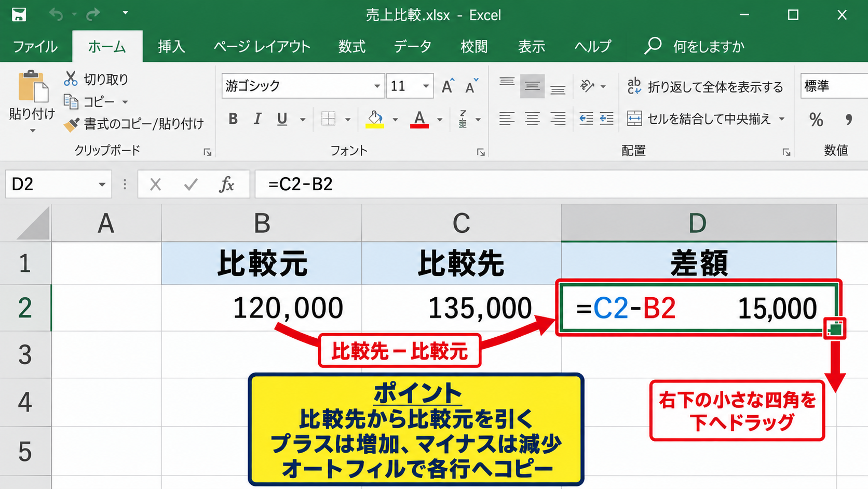Select column D header
Image resolution: width=868 pixels, height=489 pixels.
(699, 223)
